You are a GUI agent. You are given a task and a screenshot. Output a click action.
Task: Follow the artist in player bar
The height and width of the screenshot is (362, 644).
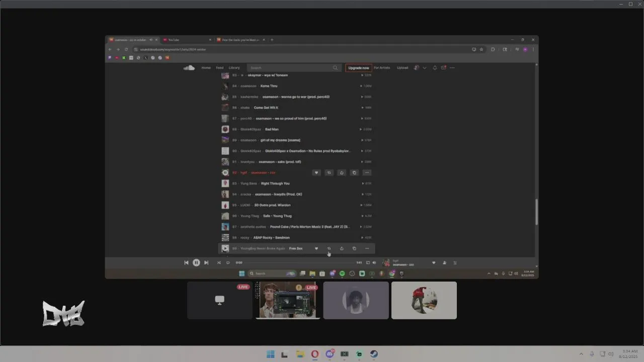coord(444,262)
